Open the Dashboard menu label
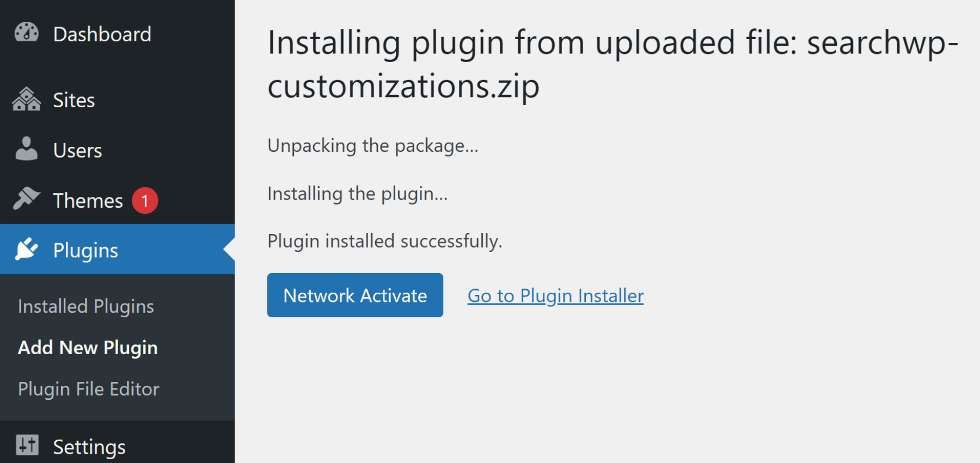The image size is (980, 463). click(x=102, y=34)
